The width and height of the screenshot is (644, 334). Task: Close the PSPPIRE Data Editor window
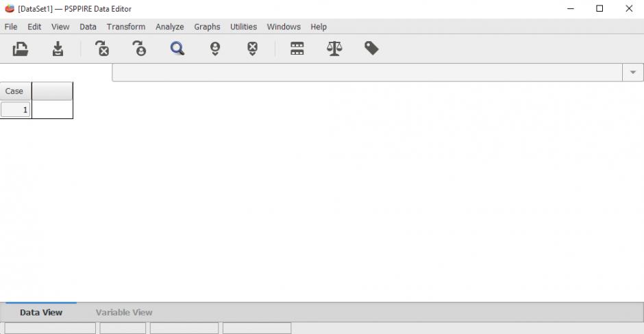[x=629, y=9]
